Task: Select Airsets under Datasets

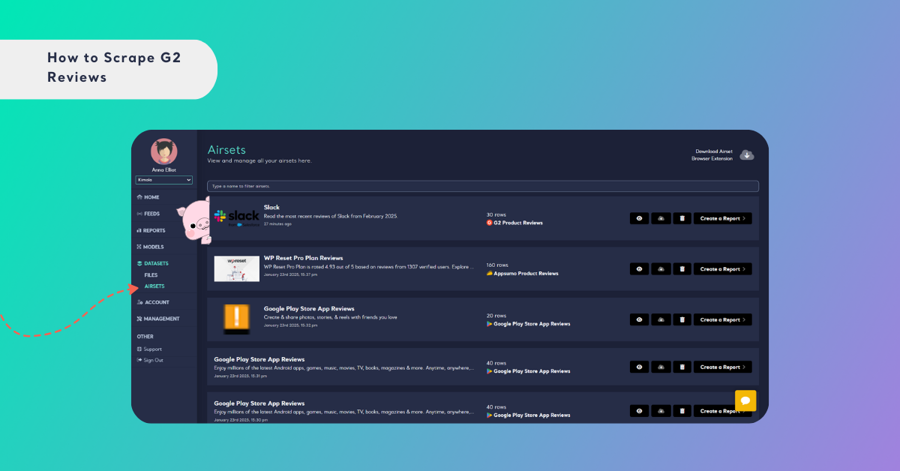Action: point(154,286)
